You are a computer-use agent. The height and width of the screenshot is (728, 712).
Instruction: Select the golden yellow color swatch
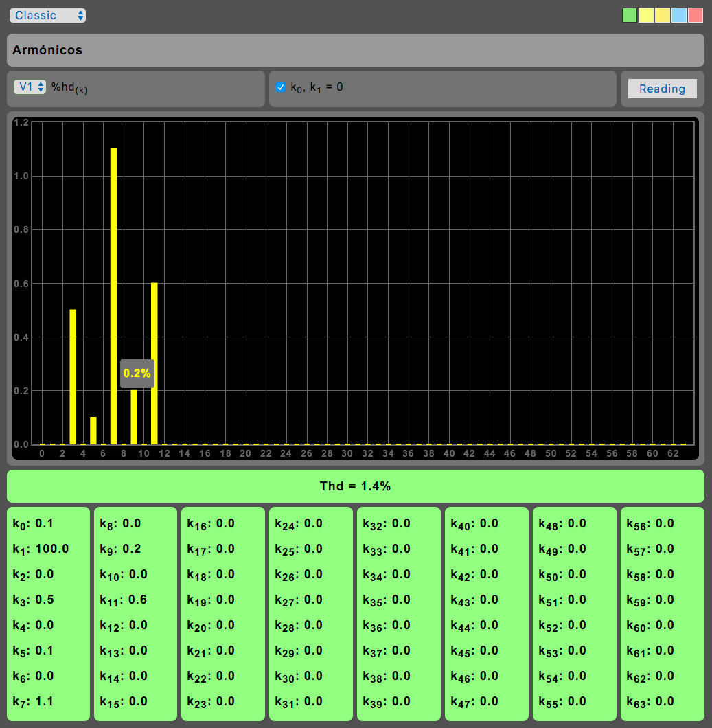[663, 15]
